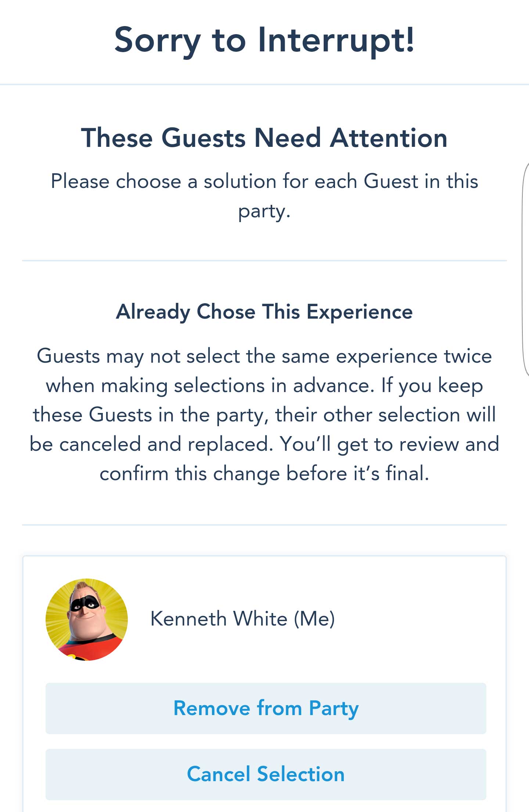This screenshot has width=529, height=812.
Task: Tap the 'Guests may not select' explanation line
Action: pos(264,356)
